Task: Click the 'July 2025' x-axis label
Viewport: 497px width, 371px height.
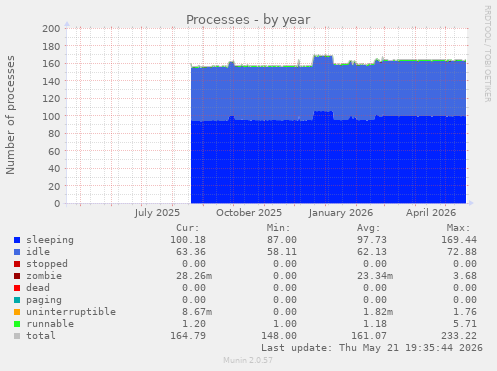Action: click(157, 213)
